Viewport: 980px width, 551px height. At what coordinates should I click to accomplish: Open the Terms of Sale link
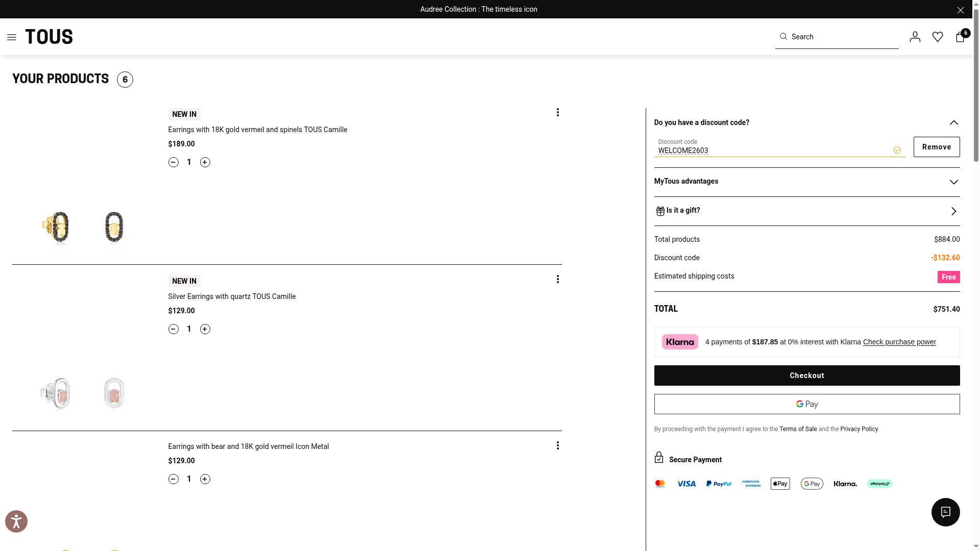point(798,429)
